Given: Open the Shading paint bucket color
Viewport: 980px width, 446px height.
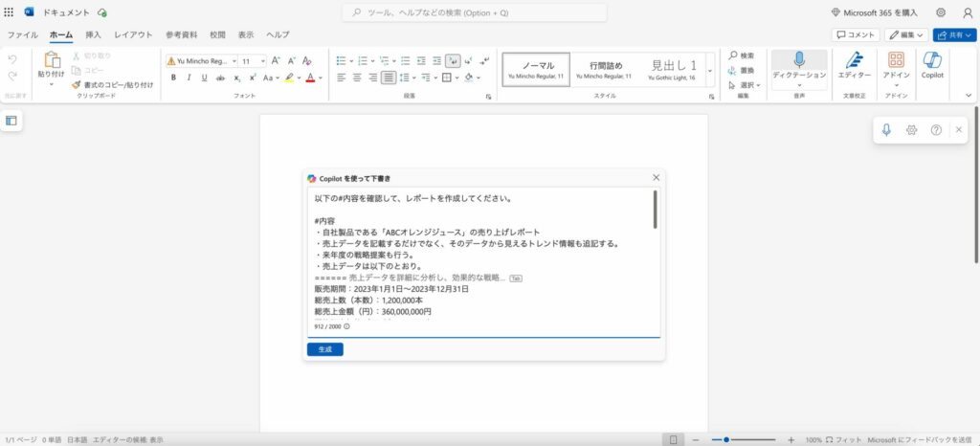Looking at the screenshot, I should tap(469, 78).
